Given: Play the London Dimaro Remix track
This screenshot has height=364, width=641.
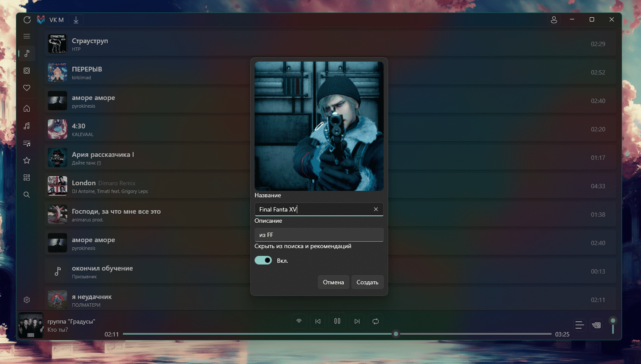Looking at the screenshot, I should 330,186.
